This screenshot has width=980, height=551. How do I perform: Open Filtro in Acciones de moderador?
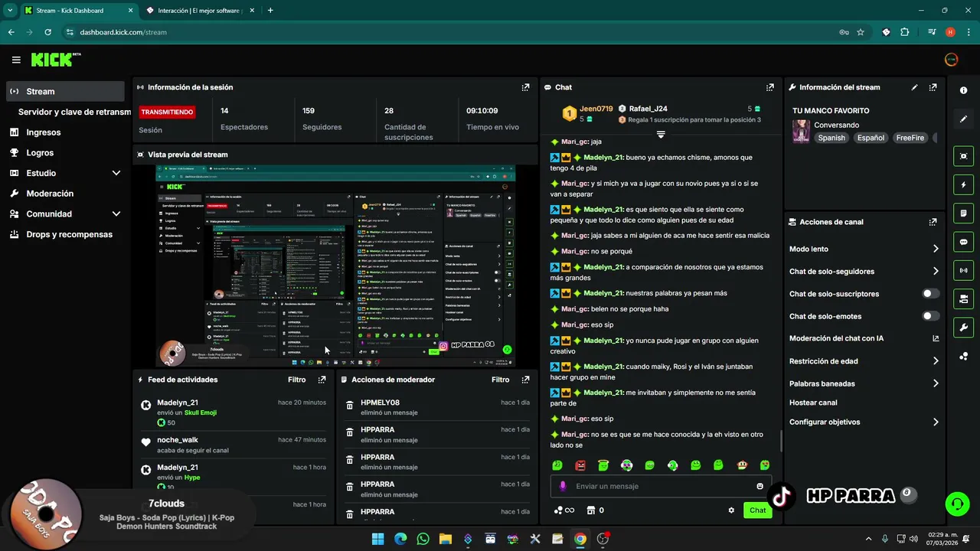point(500,380)
